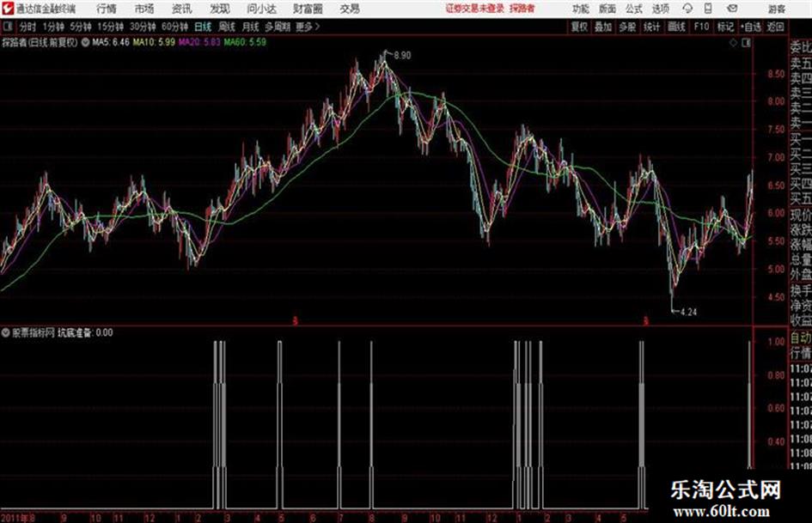Add to watchlist with 自选 button
This screenshot has width=812, height=523.
[x=750, y=27]
